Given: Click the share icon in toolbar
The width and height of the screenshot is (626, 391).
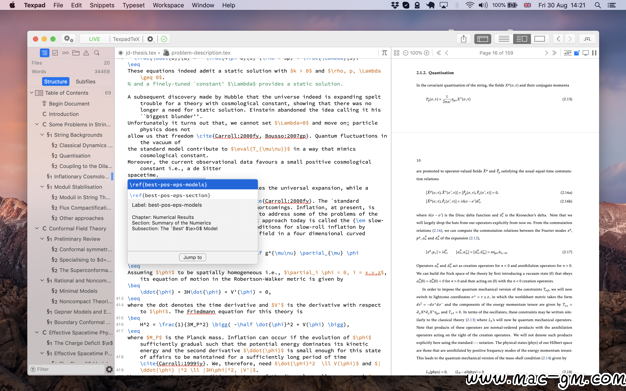Looking at the screenshot, I should point(464,39).
